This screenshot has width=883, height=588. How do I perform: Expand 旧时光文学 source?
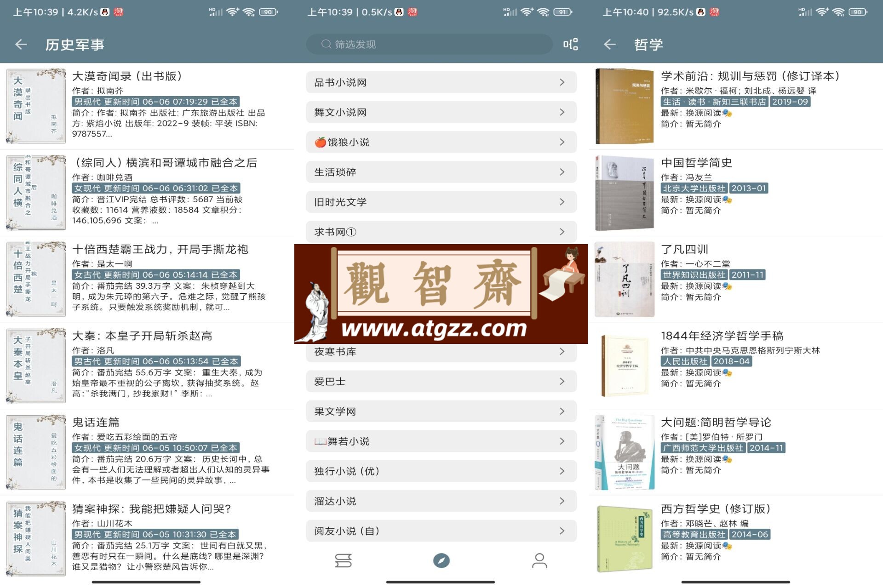click(x=441, y=202)
